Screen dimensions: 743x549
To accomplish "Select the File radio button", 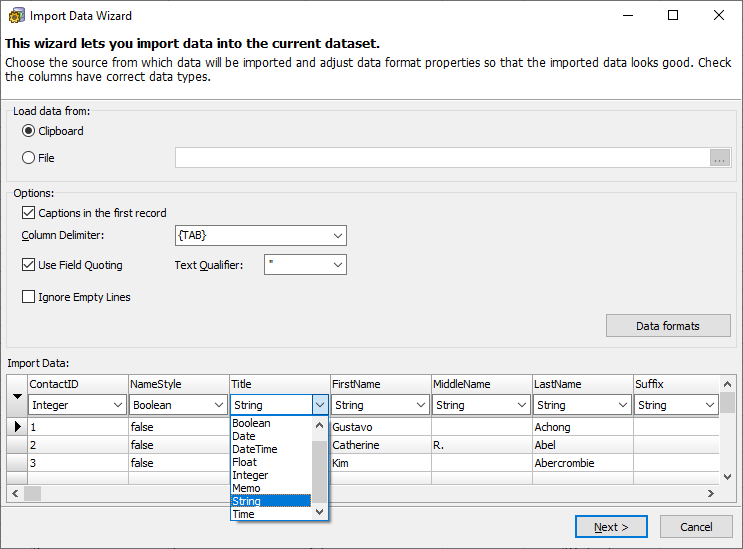I will [28, 158].
